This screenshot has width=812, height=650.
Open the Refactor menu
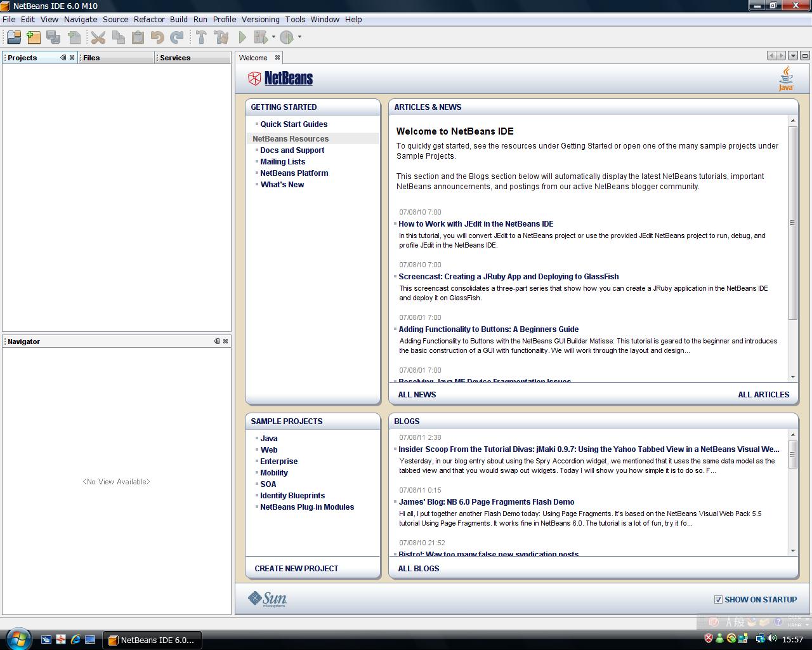[149, 19]
